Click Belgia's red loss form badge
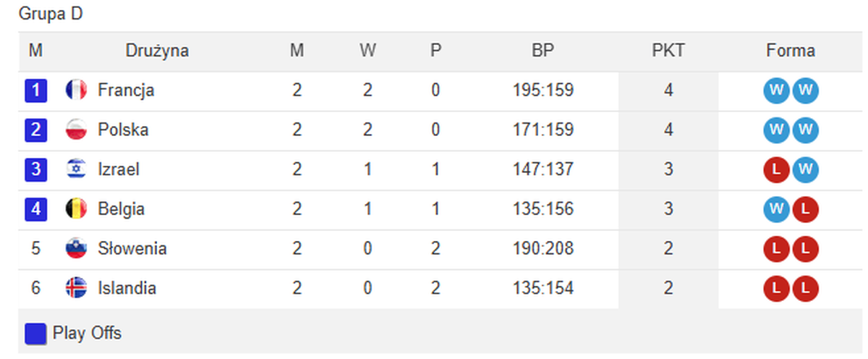 pyautogui.click(x=804, y=209)
